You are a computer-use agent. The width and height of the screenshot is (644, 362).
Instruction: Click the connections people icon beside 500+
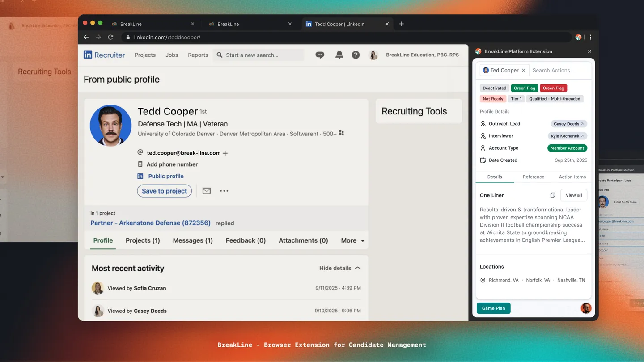[x=341, y=133]
